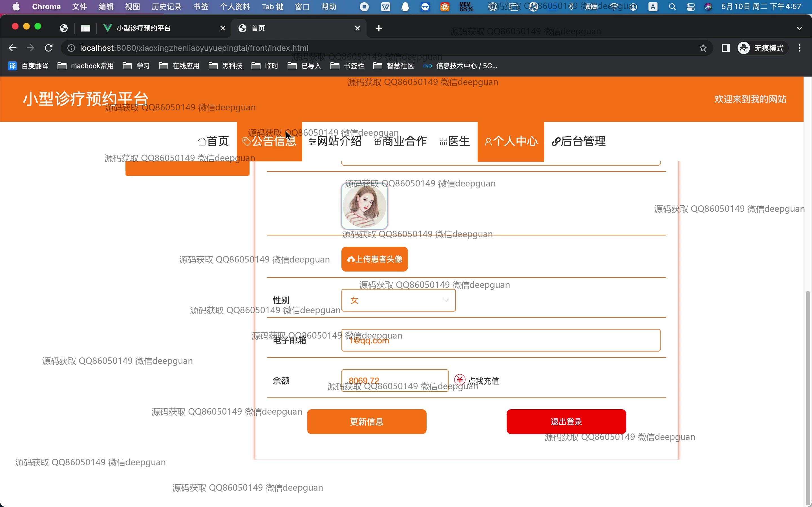812x507 pixels.
Task: Click the 更新信息 button
Action: (x=367, y=421)
